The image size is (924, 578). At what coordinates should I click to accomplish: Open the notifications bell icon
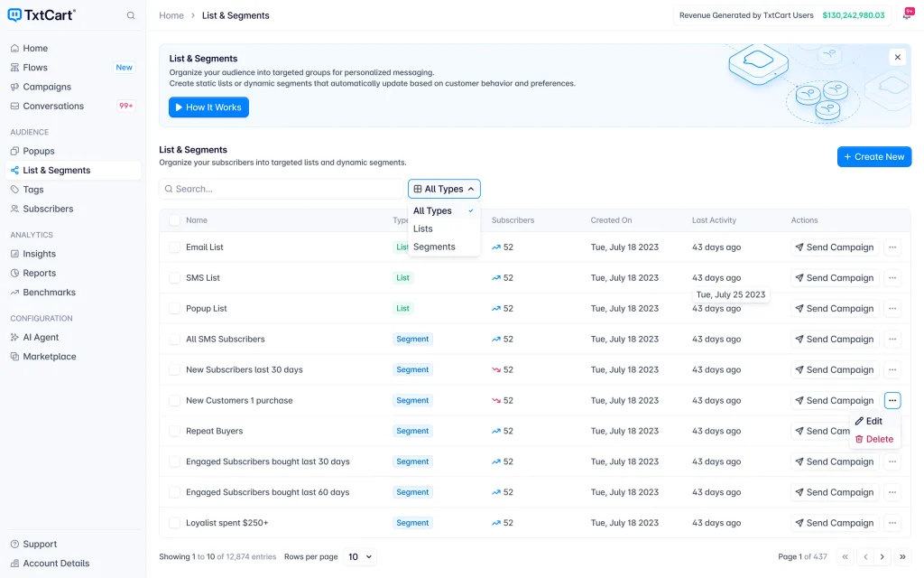[908, 14]
